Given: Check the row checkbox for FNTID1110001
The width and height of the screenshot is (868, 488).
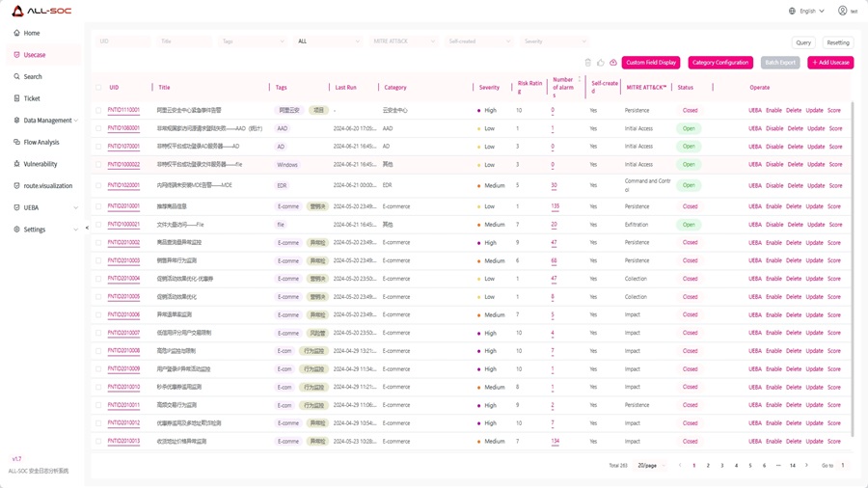Looking at the screenshot, I should (98, 111).
